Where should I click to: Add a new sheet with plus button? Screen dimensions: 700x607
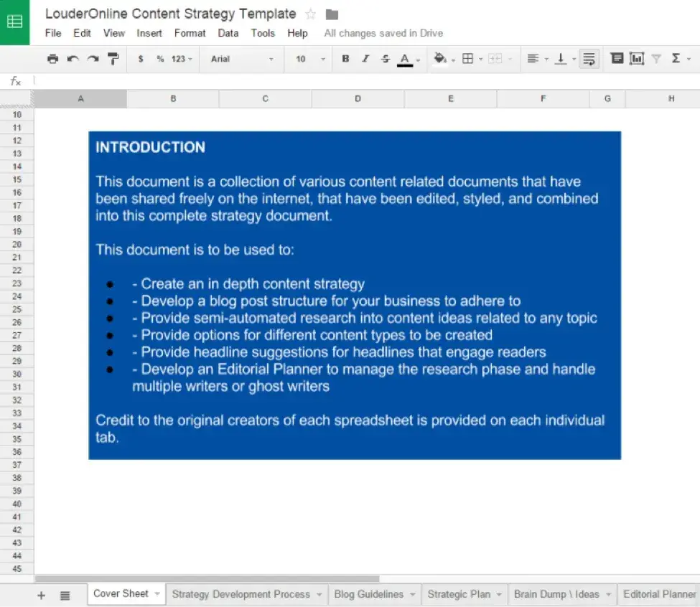tap(41, 595)
